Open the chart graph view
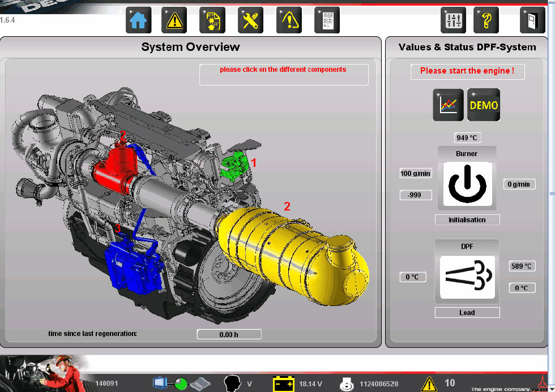555x392 pixels. pos(448,105)
